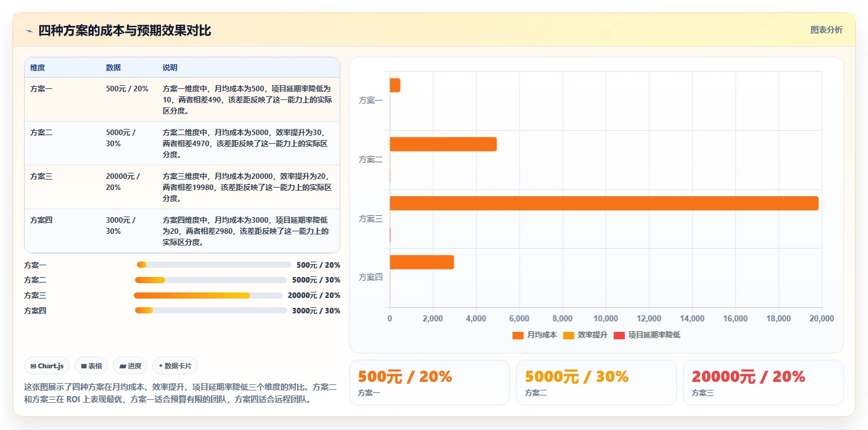868x430 pixels.
Task: Click 方案三 cell in table
Action: click(x=41, y=176)
